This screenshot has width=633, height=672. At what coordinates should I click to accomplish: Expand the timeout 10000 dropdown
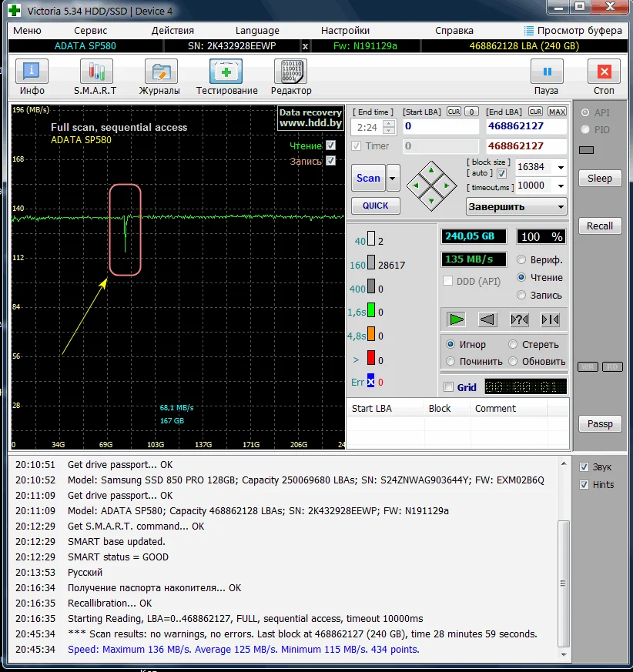pos(560,186)
